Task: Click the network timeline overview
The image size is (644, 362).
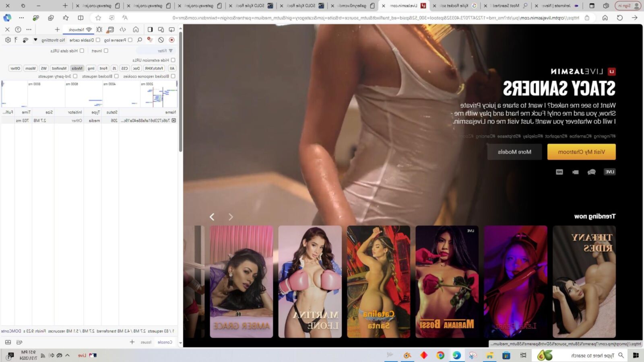Action: point(89,94)
